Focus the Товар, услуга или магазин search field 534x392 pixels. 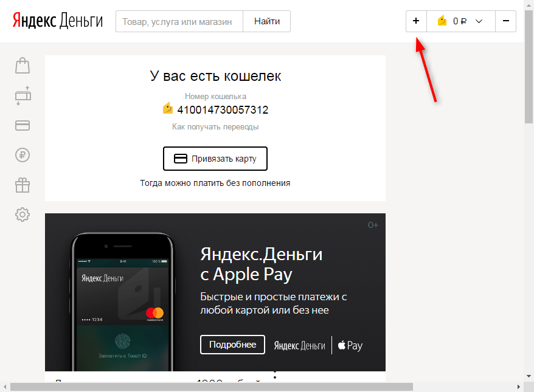click(x=179, y=21)
